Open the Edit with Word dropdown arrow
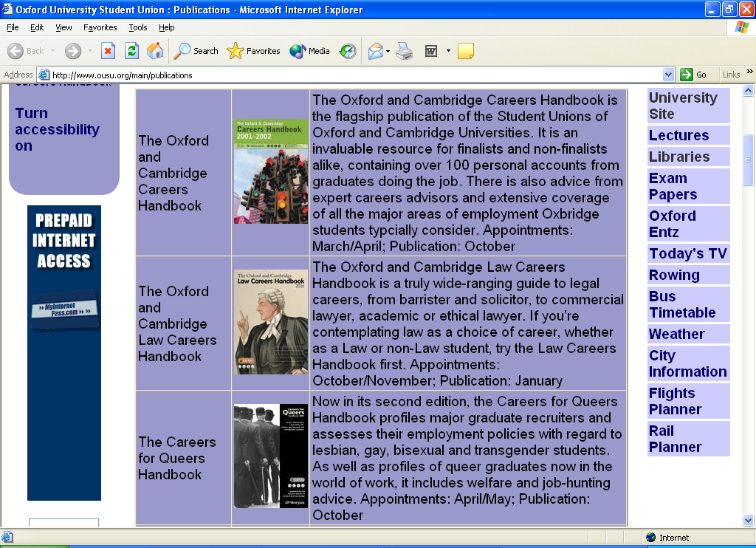Image resolution: width=756 pixels, height=548 pixels. pos(448,51)
